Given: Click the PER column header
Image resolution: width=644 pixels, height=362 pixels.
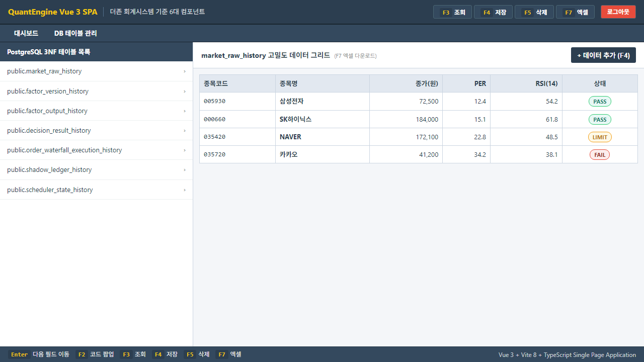Looking at the screenshot, I should [466, 83].
